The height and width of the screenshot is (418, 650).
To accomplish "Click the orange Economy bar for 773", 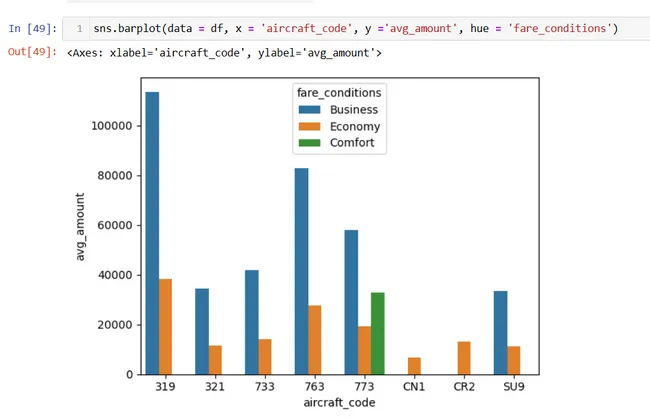I will 364,350.
